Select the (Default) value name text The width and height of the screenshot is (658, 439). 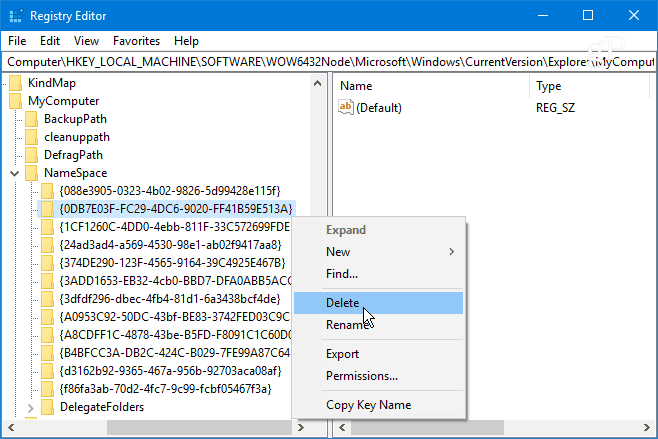(379, 108)
